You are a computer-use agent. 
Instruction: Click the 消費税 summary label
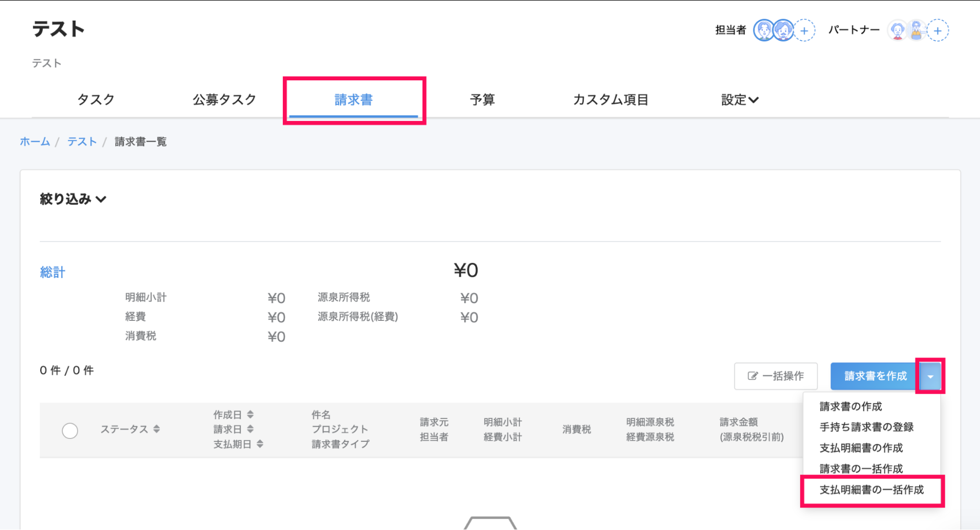141,336
